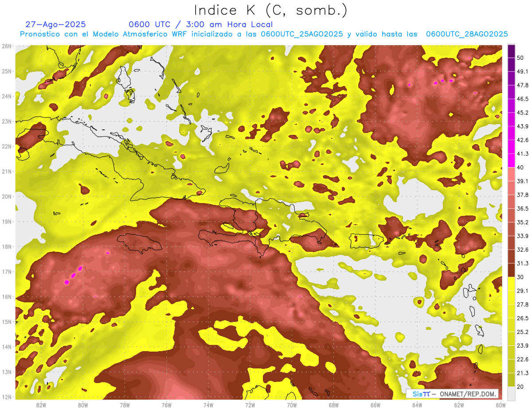Click the 76W longitude label

click(x=167, y=405)
